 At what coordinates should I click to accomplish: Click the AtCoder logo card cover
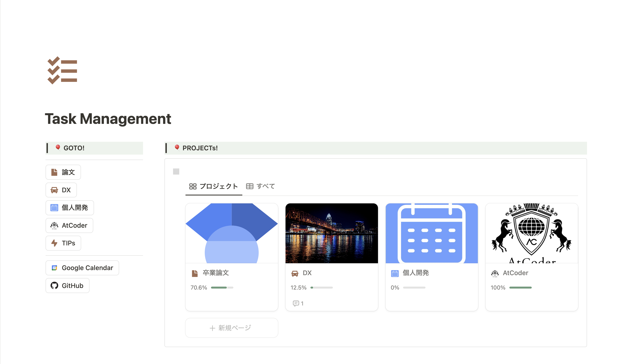pyautogui.click(x=531, y=233)
